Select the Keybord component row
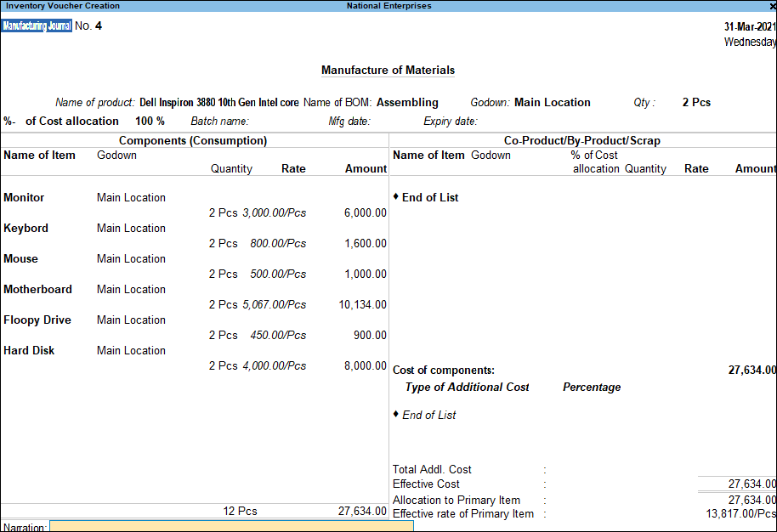 pos(26,228)
